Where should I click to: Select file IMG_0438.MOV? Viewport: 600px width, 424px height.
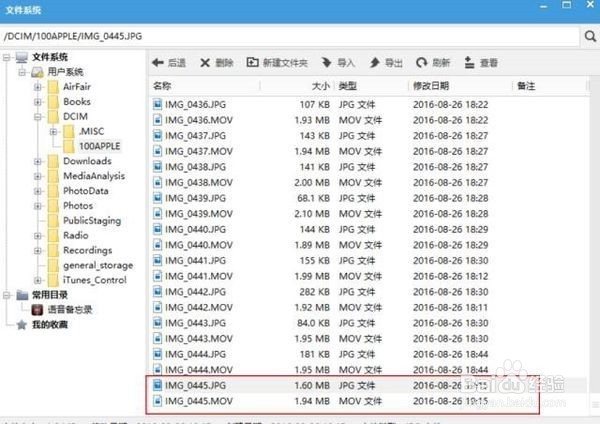tap(199, 183)
